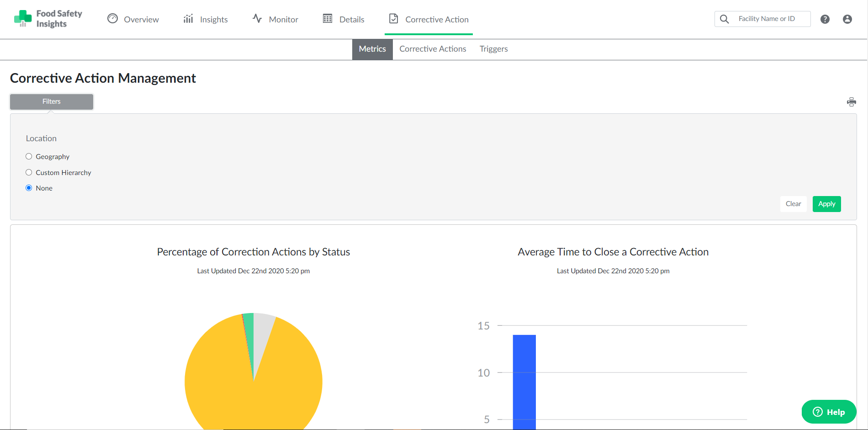Click the Insights bar chart icon
The height and width of the screenshot is (430, 868).
pos(188,19)
